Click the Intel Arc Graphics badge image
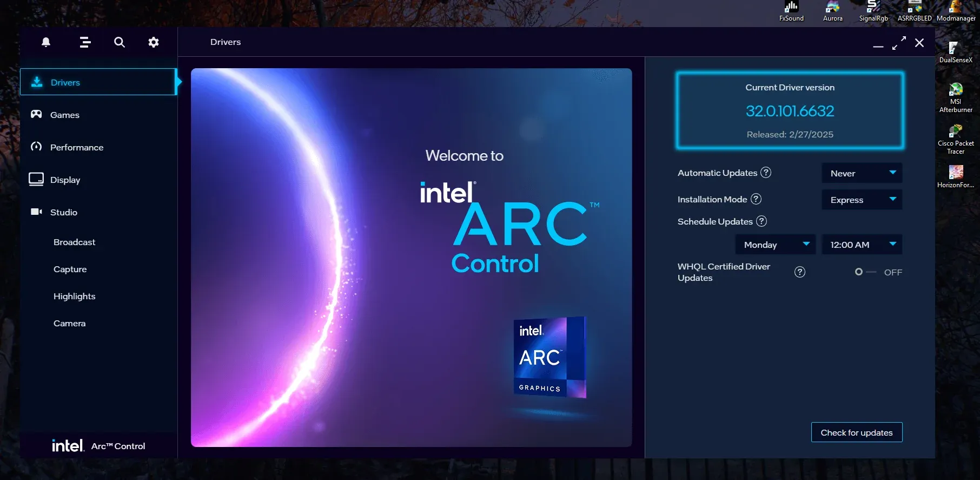Viewport: 980px width, 480px height. tap(549, 357)
